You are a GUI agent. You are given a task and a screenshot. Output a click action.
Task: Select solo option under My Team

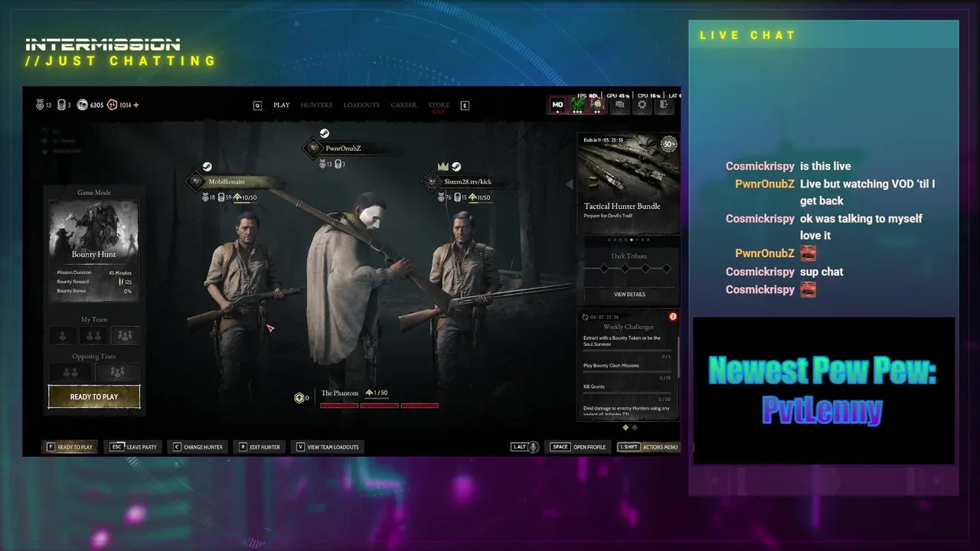click(x=63, y=335)
